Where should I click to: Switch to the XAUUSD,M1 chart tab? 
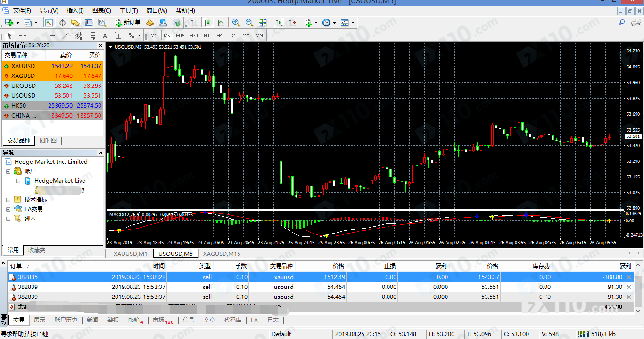[131, 254]
